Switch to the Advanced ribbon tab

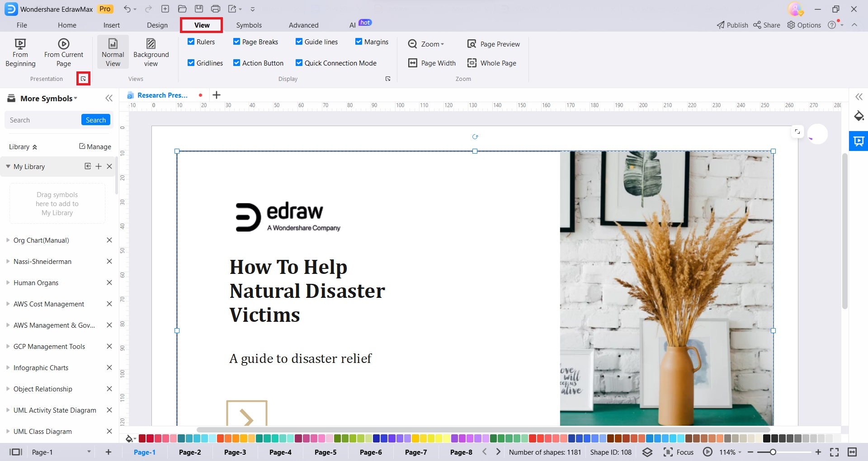(304, 25)
